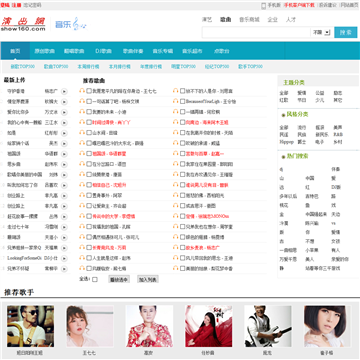Screen dimensions: 360x360
Task: Open the 本周排行榜 chart link
Action: [x=88, y=66]
